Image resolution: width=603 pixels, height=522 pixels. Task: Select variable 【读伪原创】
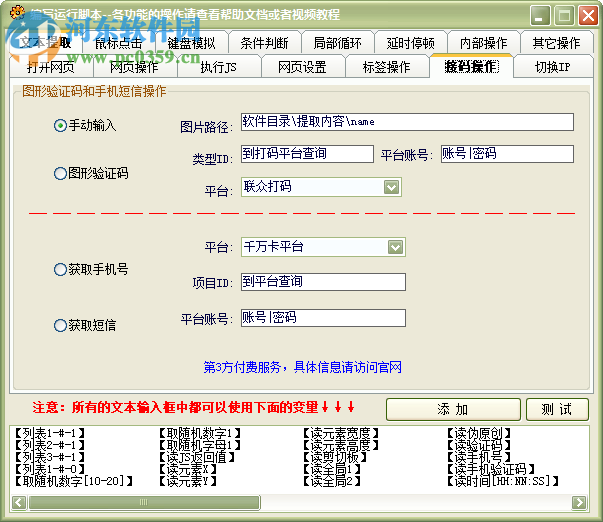479,434
